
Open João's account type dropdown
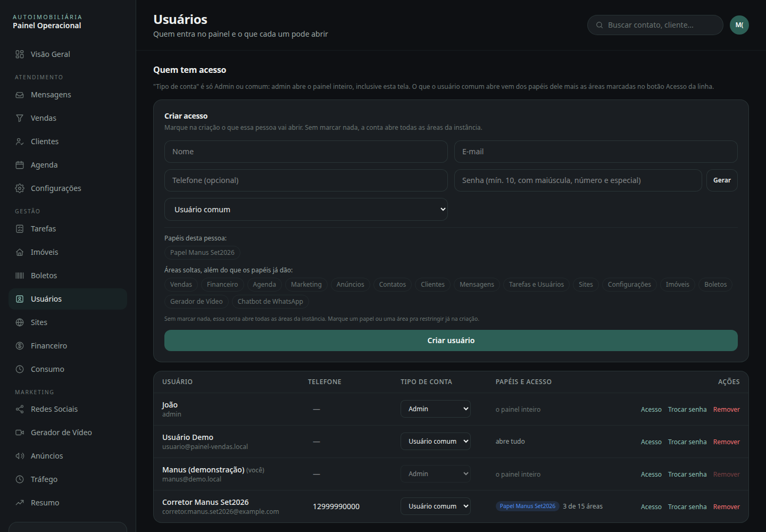click(436, 409)
